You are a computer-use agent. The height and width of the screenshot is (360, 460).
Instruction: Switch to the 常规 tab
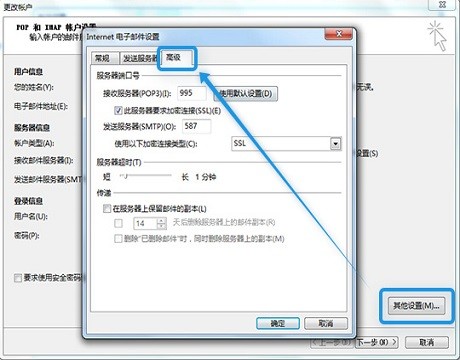(104, 58)
